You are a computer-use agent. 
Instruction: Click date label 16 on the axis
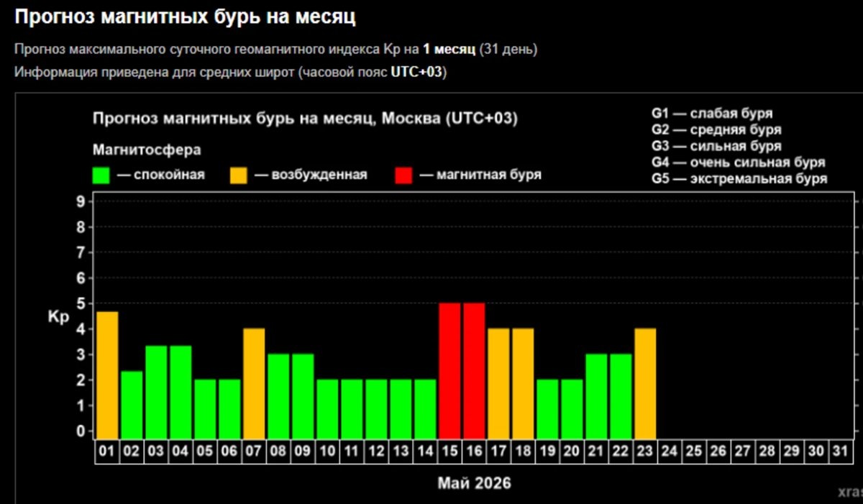point(474,452)
